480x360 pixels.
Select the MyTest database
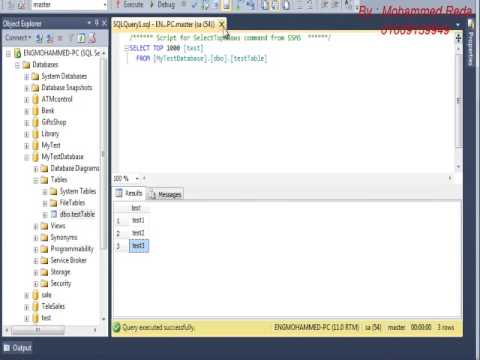coord(51,145)
